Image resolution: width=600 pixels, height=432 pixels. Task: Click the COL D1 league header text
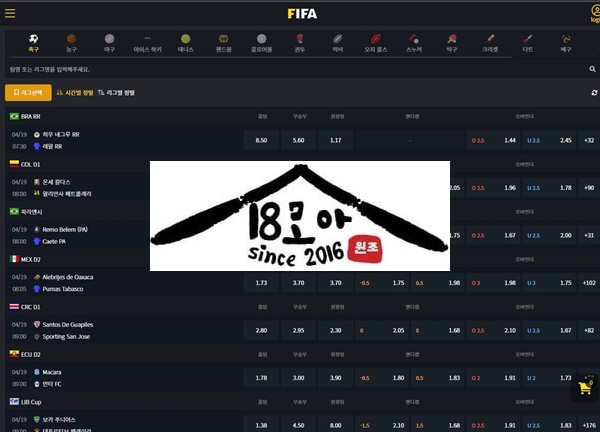30,164
